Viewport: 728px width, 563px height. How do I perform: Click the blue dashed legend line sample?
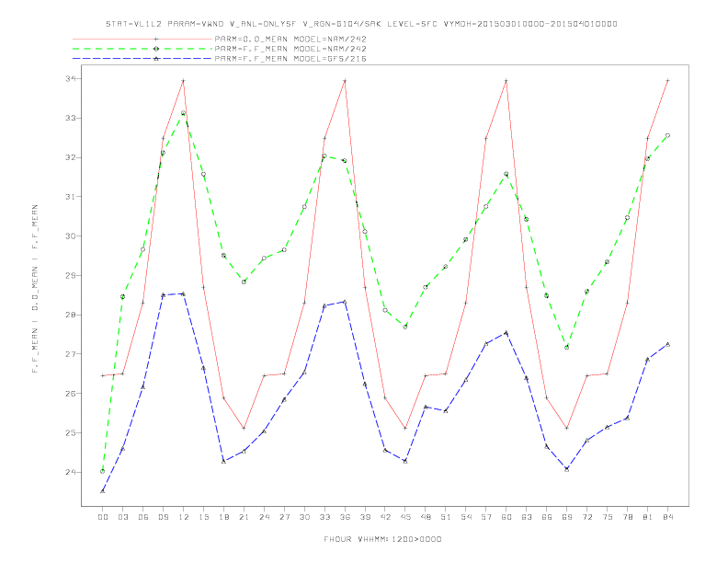(142, 59)
